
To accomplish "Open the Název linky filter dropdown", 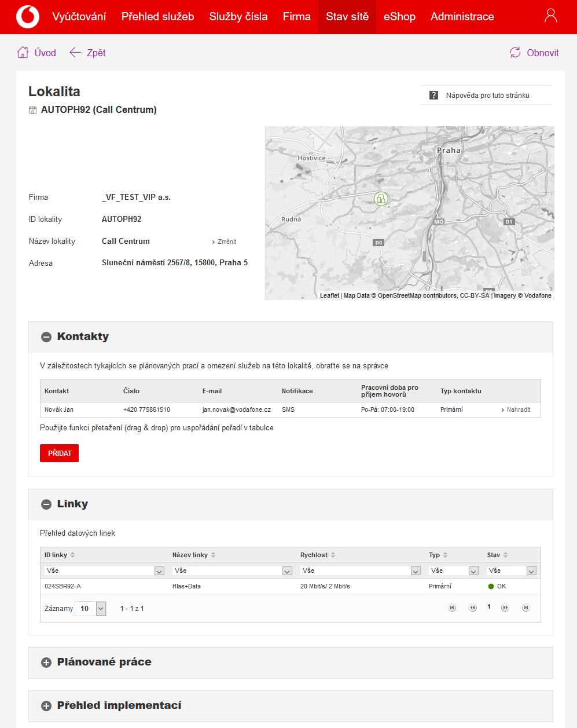I will (232, 570).
